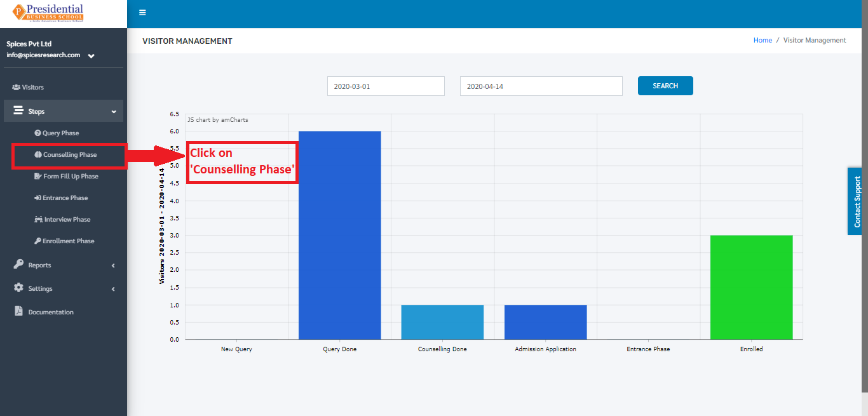Click the Settings gear icon
868x416 pixels.
pyautogui.click(x=18, y=288)
